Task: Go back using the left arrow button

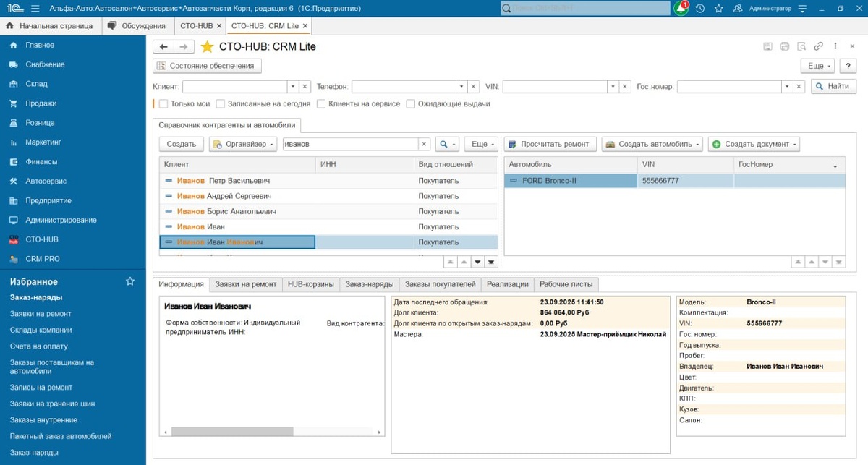Action: (x=163, y=46)
